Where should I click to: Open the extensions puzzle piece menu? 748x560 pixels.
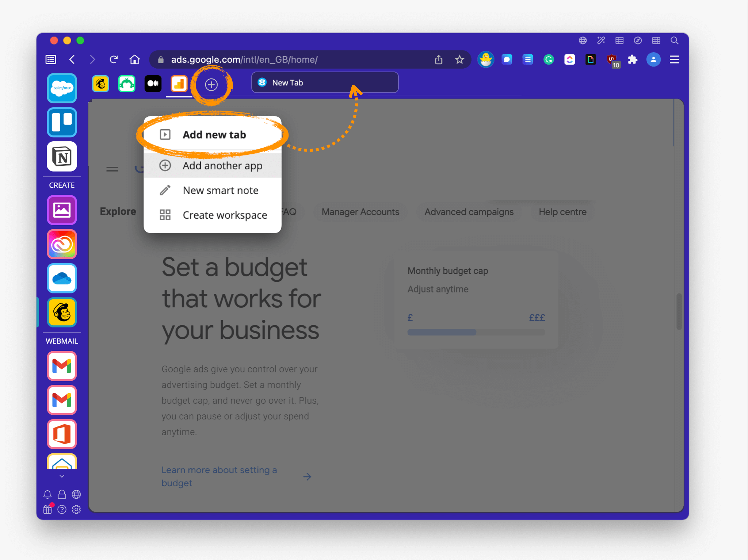pyautogui.click(x=633, y=60)
